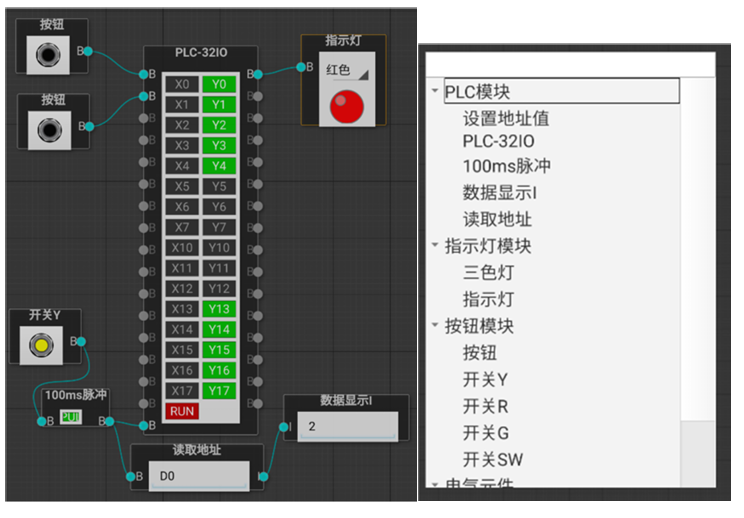Select 开关G in the component tree
Viewport: 744px width, 518px height.
[486, 433]
